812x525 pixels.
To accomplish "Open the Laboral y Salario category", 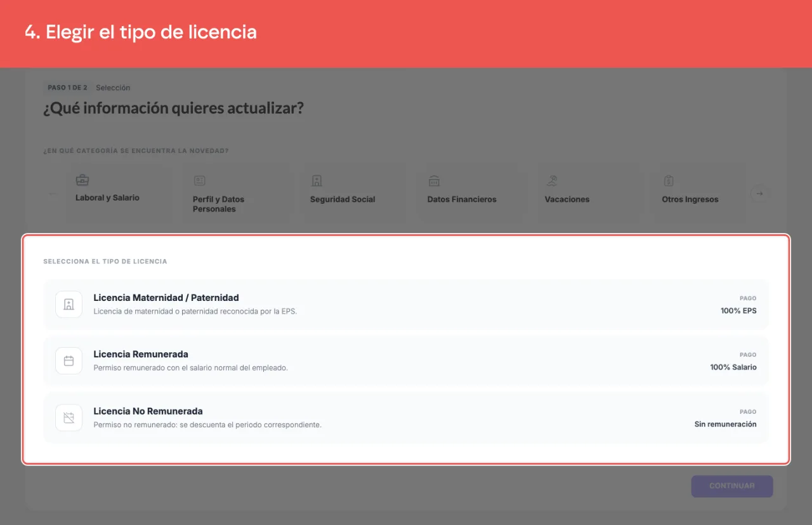I will coord(119,194).
